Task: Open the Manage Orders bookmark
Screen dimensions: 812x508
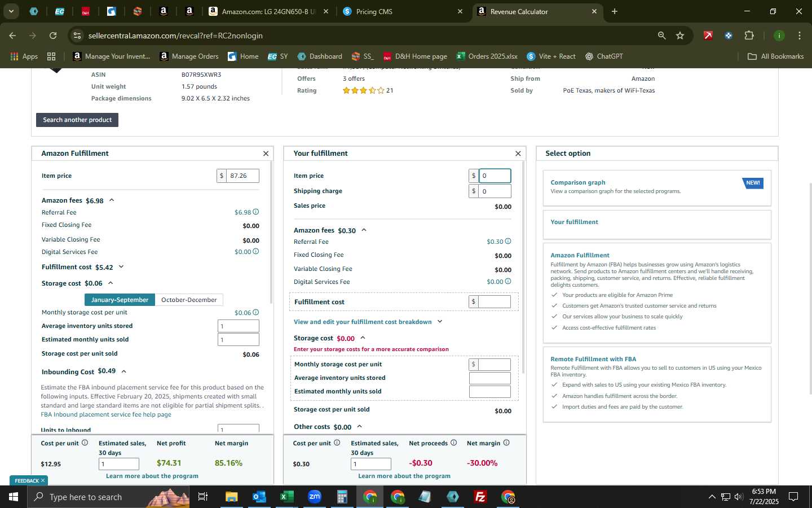Action: pos(189,56)
